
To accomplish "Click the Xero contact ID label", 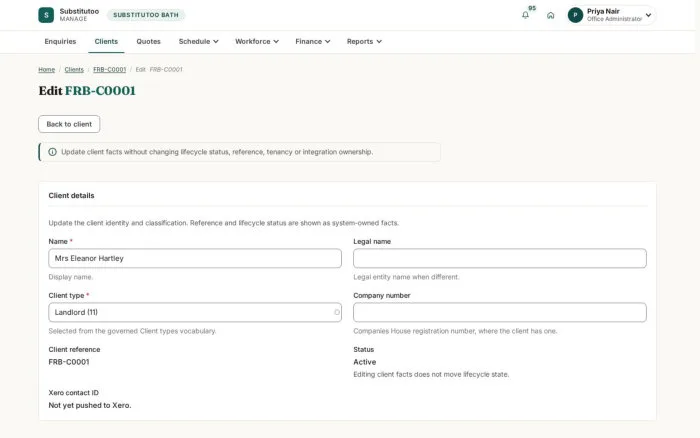I will [x=74, y=392].
